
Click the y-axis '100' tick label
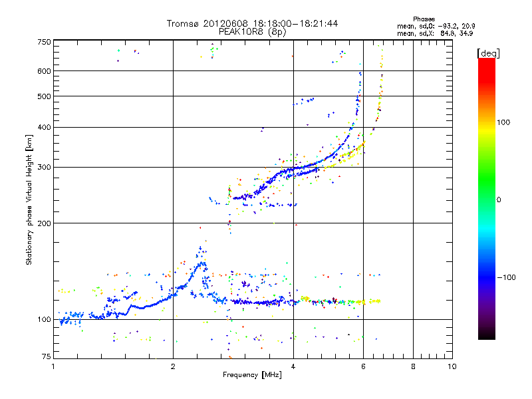pyautogui.click(x=44, y=320)
